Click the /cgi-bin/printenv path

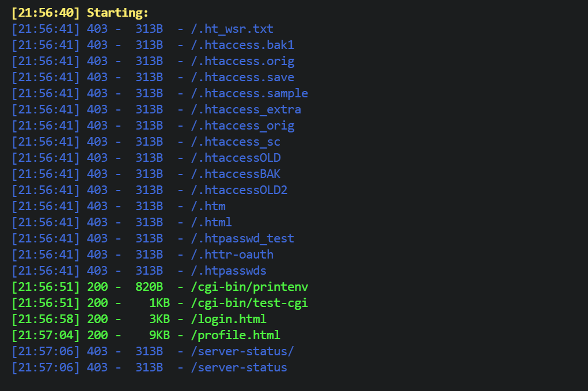(249, 287)
